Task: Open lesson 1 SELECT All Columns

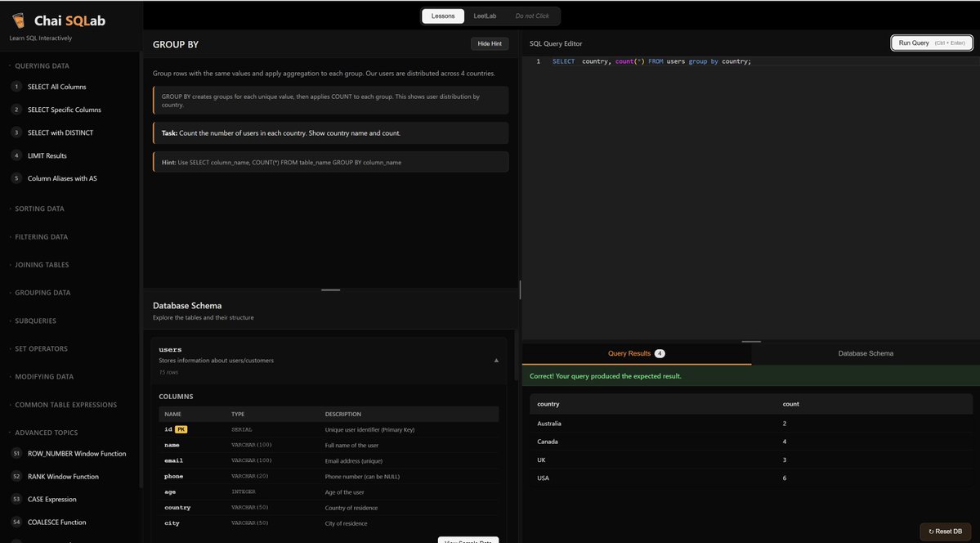Action: tap(56, 87)
